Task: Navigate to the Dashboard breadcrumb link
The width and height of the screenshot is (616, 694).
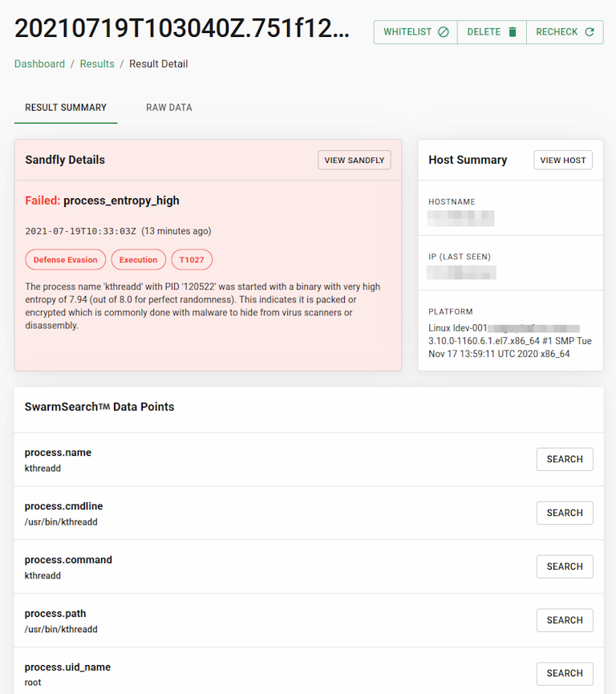Action: pyautogui.click(x=39, y=63)
